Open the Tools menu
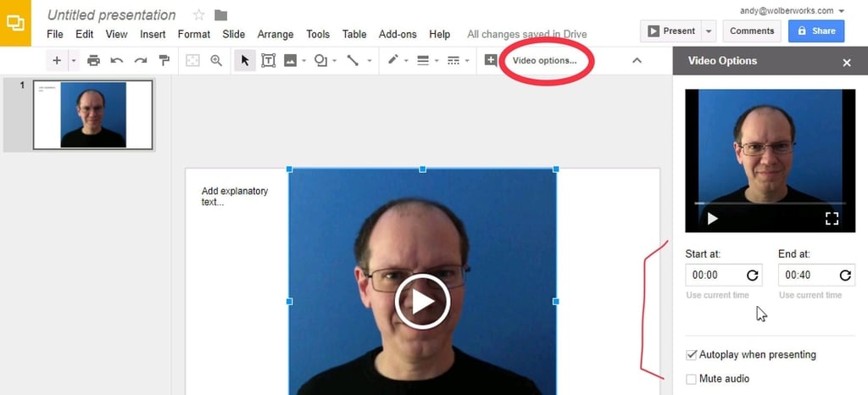This screenshot has height=395, width=868. click(318, 34)
